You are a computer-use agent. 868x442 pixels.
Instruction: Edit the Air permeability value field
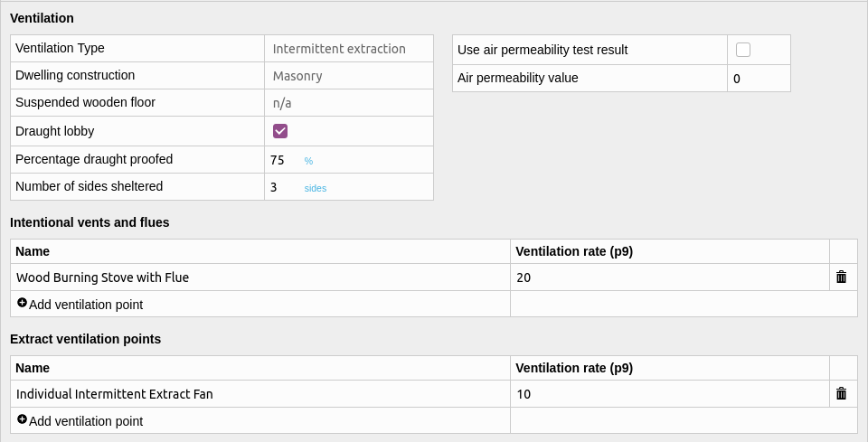(x=759, y=79)
